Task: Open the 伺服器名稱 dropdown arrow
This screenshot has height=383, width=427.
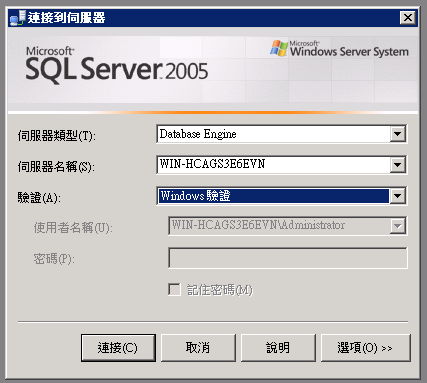Action: click(398, 165)
